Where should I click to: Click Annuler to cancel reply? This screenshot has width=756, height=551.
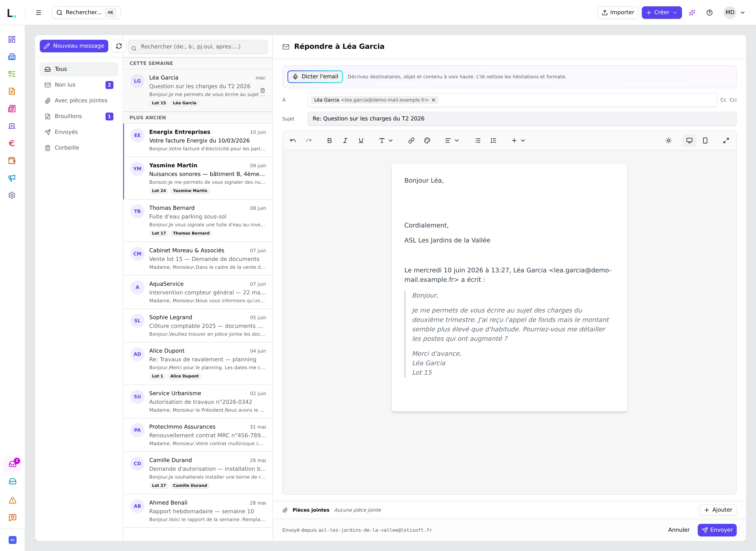pyautogui.click(x=679, y=530)
